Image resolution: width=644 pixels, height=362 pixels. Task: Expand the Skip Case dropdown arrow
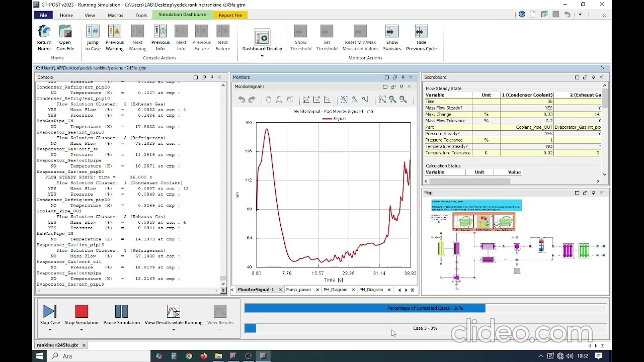point(50,330)
